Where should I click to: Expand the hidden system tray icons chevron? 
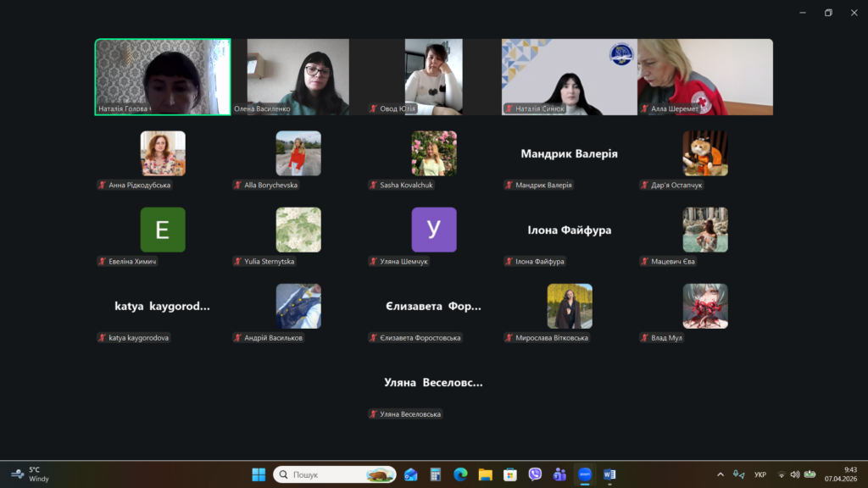(x=721, y=474)
